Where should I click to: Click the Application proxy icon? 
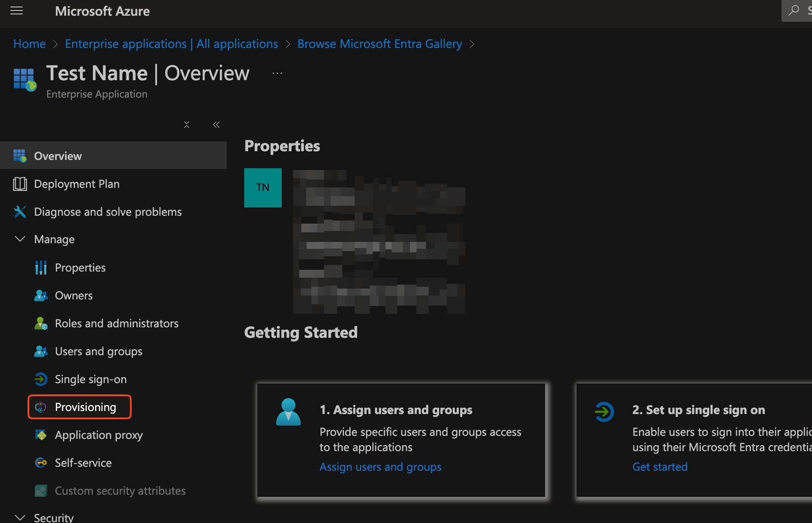(x=41, y=435)
